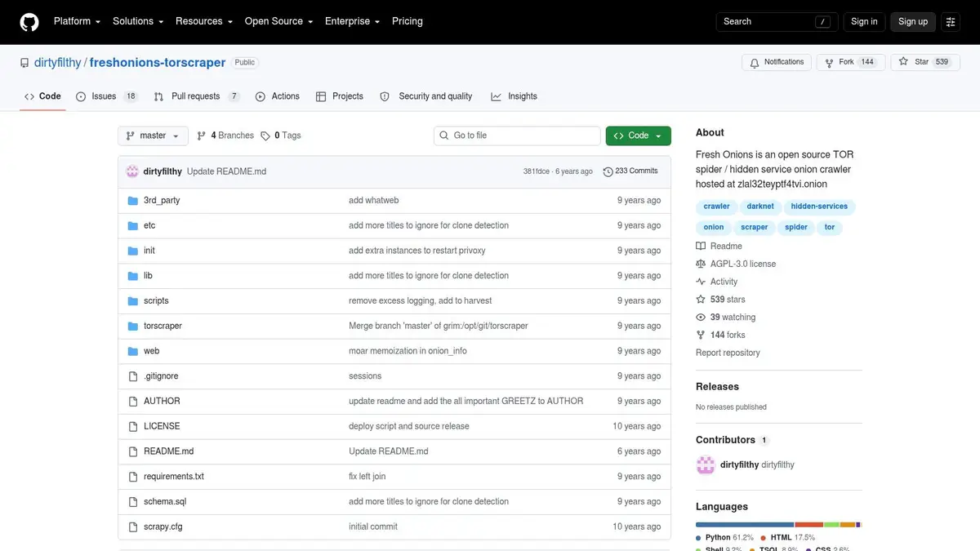Open the green Code dropdown button
Screen dimensions: 980x551
639,136
